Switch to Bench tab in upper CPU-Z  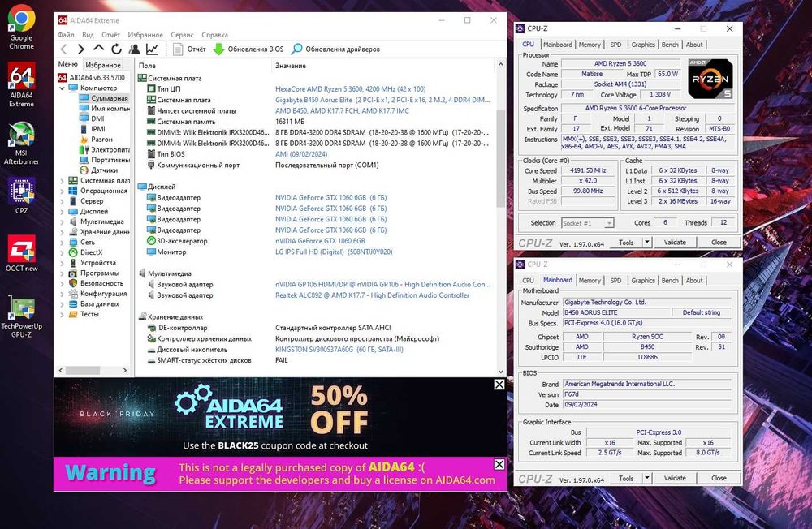(x=670, y=45)
